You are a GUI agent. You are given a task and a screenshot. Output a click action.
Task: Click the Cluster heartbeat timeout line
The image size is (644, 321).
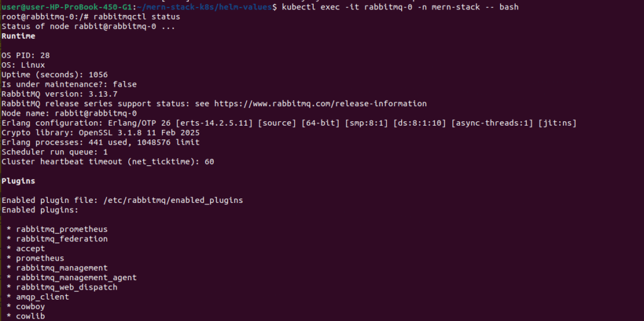(x=108, y=161)
